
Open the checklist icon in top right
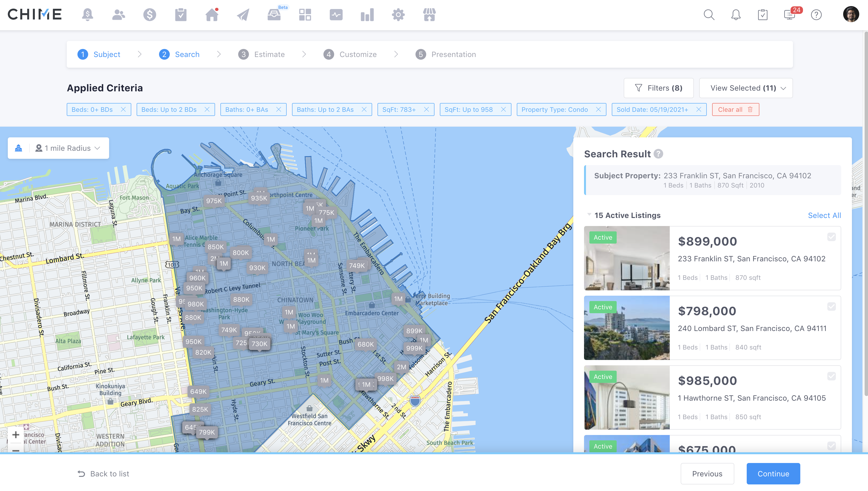[x=763, y=15]
